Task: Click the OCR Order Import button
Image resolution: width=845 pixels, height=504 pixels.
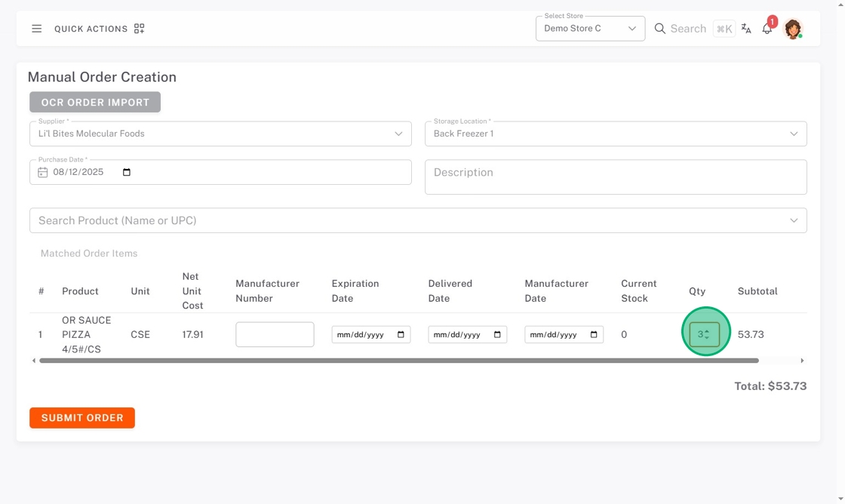Action: pos(95,102)
